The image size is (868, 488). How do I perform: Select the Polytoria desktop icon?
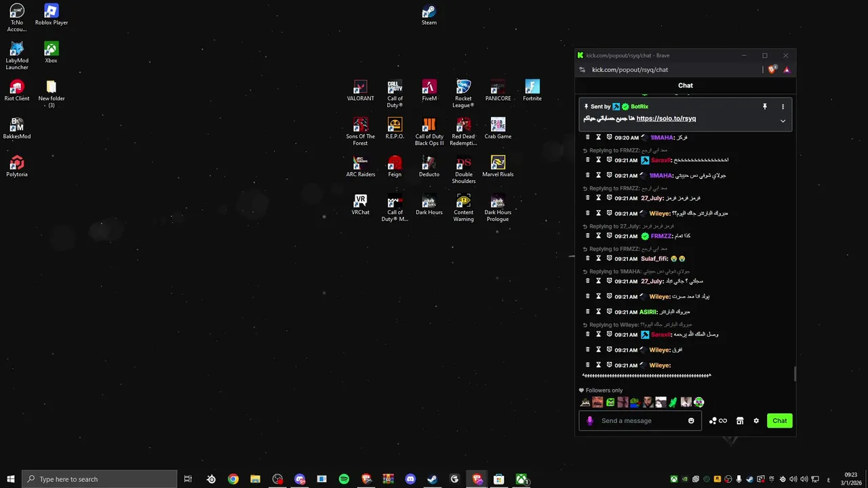(17, 167)
